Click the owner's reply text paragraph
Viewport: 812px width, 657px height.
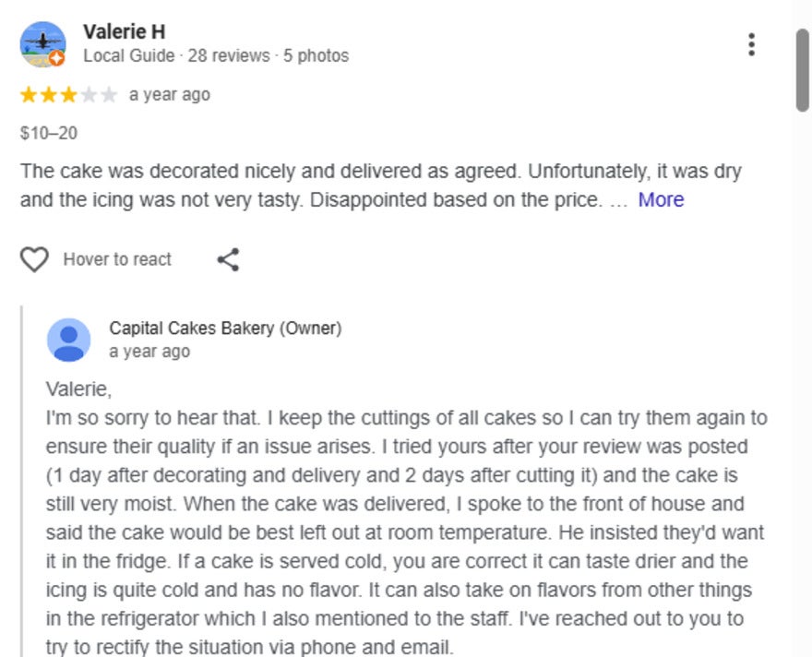click(x=406, y=519)
